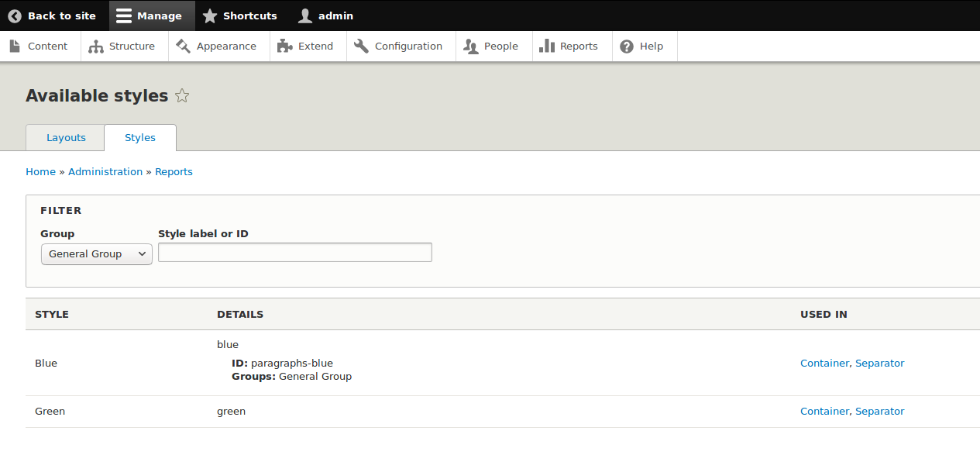The height and width of the screenshot is (455, 980).
Task: Click the FILTER fieldset legend
Action: pyautogui.click(x=61, y=210)
